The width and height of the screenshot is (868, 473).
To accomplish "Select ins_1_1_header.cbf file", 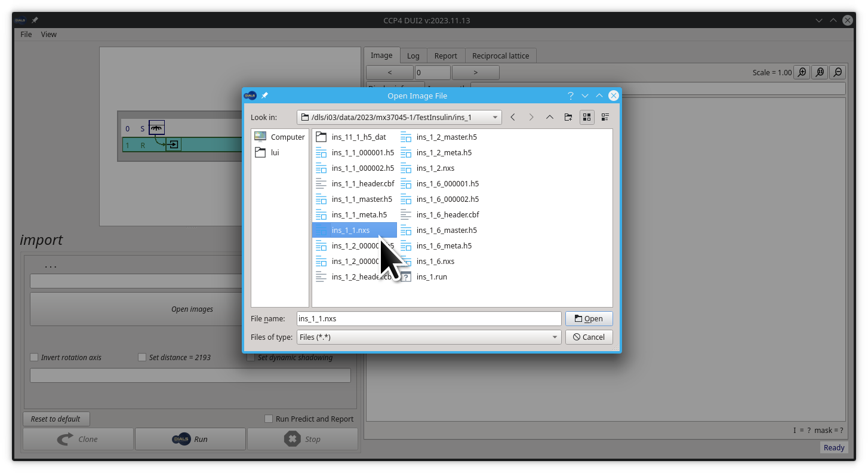I will point(355,184).
